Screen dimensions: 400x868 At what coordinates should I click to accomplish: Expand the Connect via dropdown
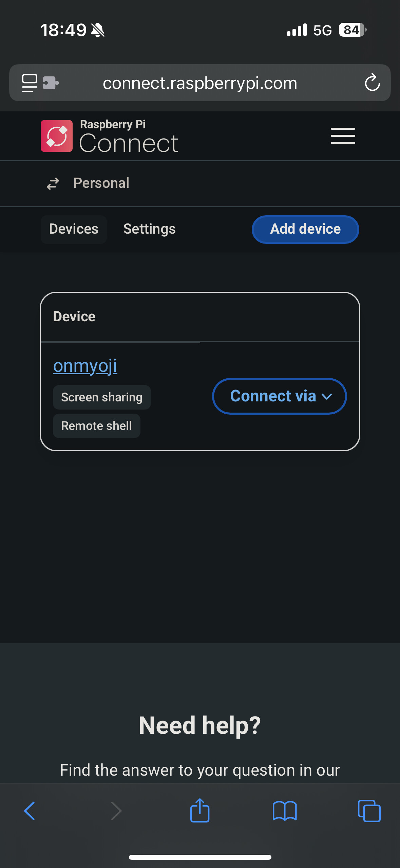279,396
